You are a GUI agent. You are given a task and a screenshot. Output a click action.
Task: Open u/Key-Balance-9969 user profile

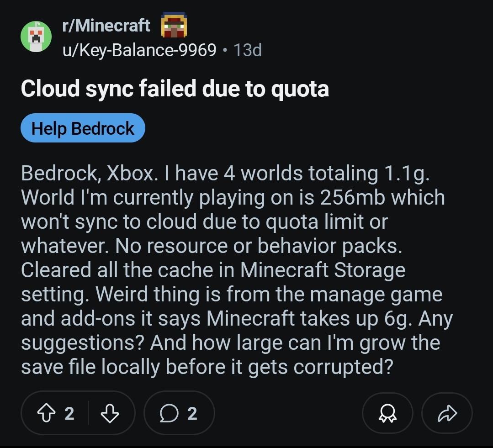point(139,50)
